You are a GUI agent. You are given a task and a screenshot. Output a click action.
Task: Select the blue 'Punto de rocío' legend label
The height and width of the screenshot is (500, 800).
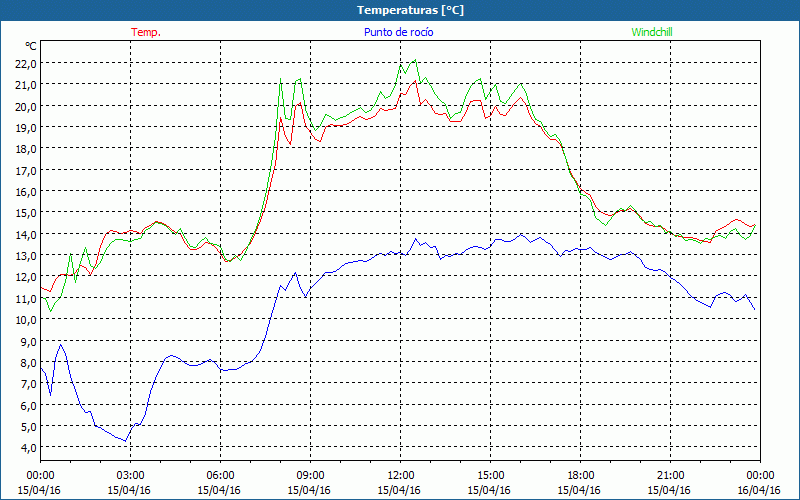point(398,32)
